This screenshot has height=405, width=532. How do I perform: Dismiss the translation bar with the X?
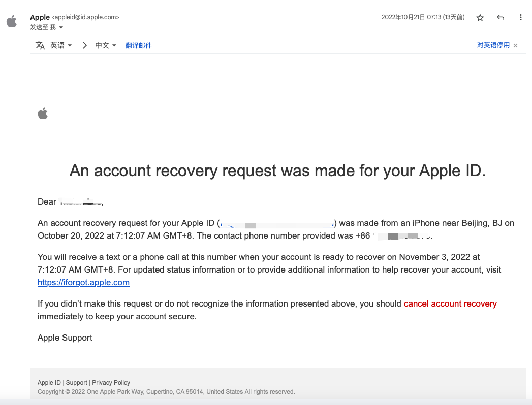pos(515,45)
